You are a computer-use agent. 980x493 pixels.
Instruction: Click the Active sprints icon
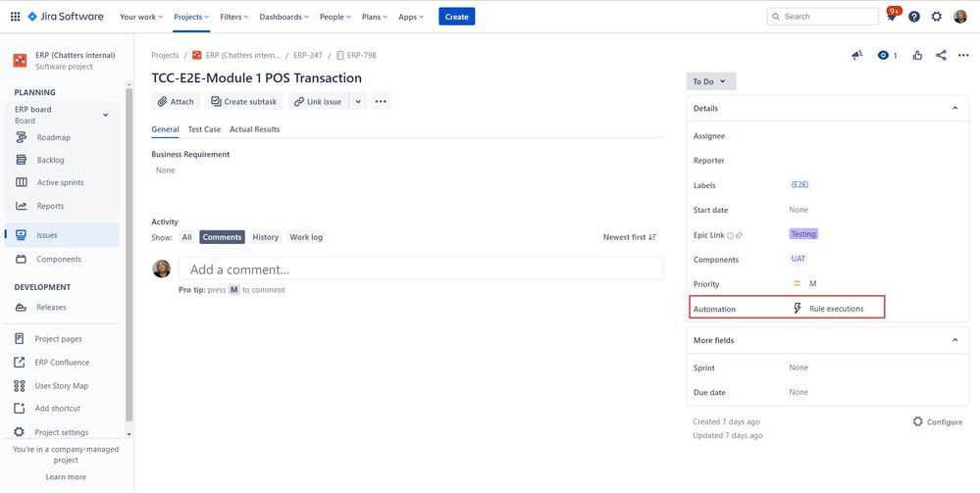tap(22, 182)
